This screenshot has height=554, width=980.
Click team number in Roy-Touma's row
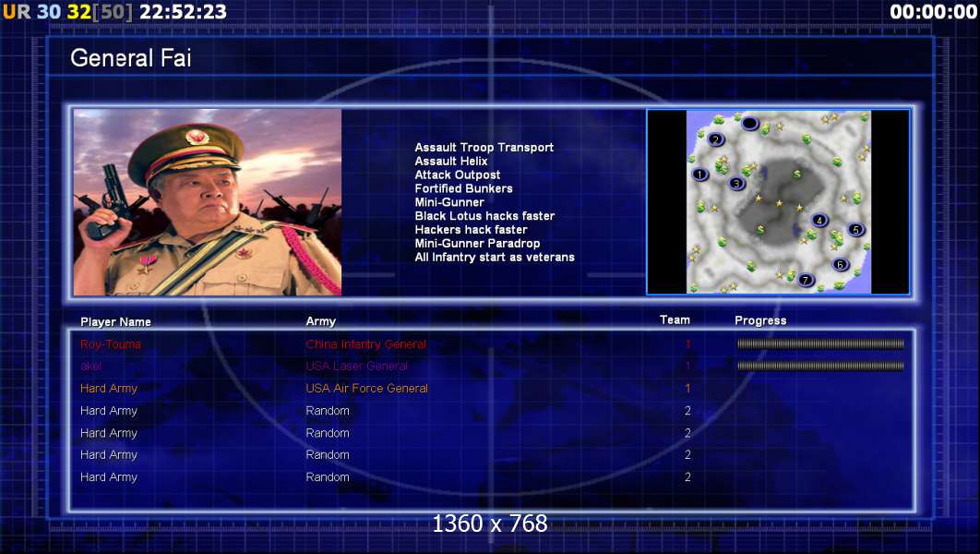[687, 343]
